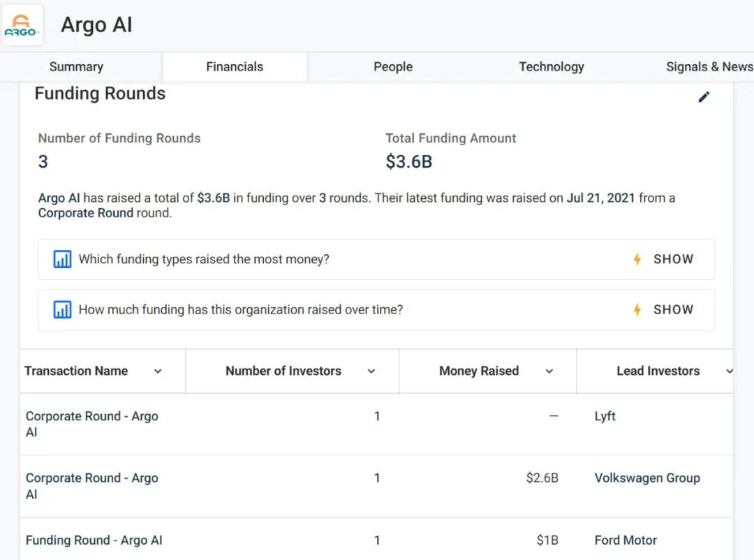Image resolution: width=754 pixels, height=560 pixels.
Task: Open the Funding Round - Argo AI transaction
Action: (94, 540)
